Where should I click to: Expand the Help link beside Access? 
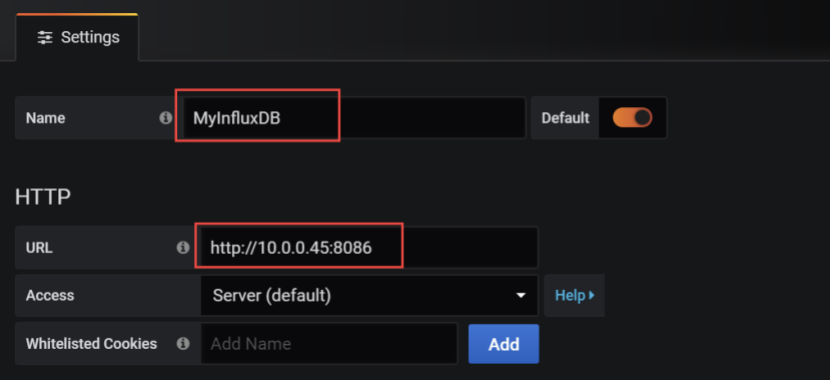tap(574, 295)
